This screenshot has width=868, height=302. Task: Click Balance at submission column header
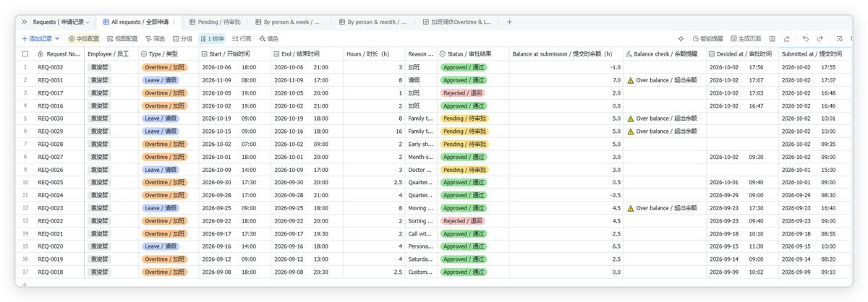[566, 54]
